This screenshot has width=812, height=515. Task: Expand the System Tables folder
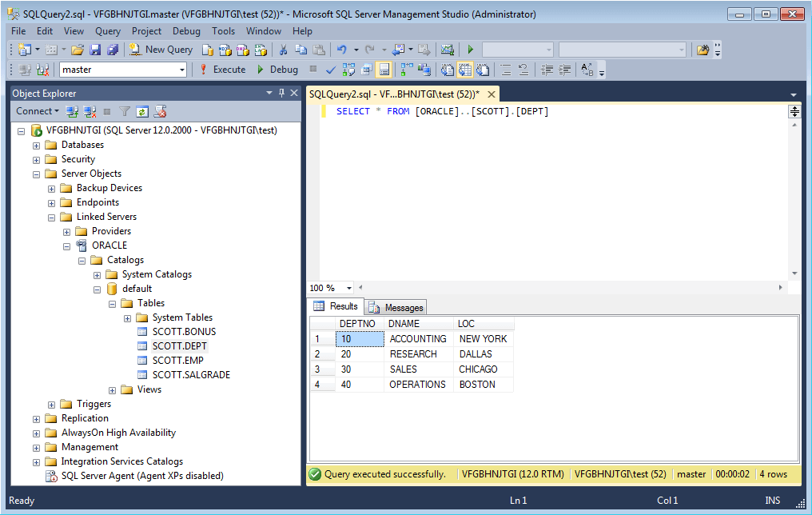[x=127, y=318]
